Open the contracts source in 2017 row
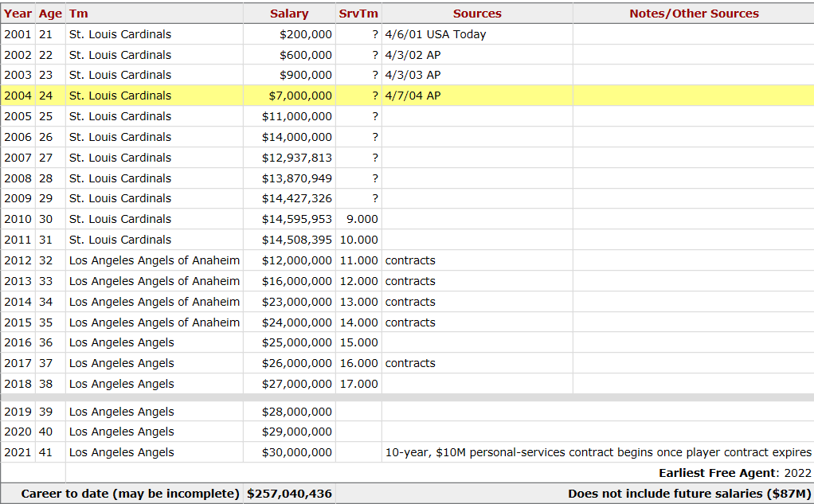Screen dimensions: 814x504 (410, 363)
